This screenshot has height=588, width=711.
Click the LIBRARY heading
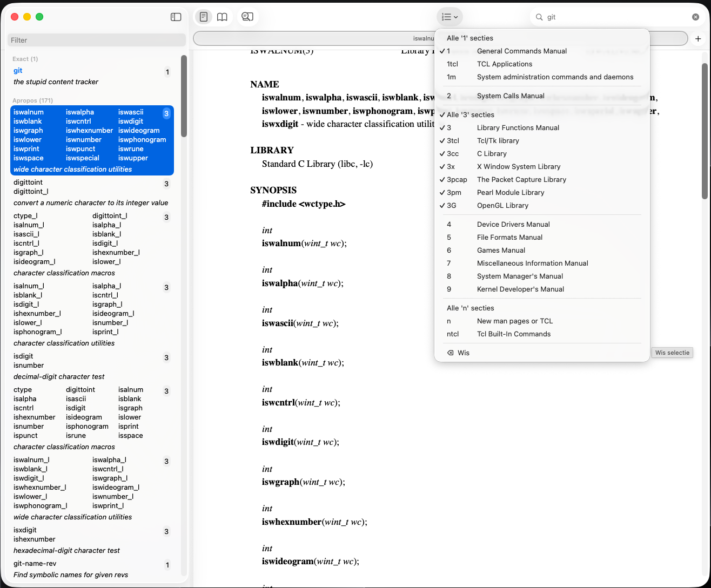(x=272, y=150)
